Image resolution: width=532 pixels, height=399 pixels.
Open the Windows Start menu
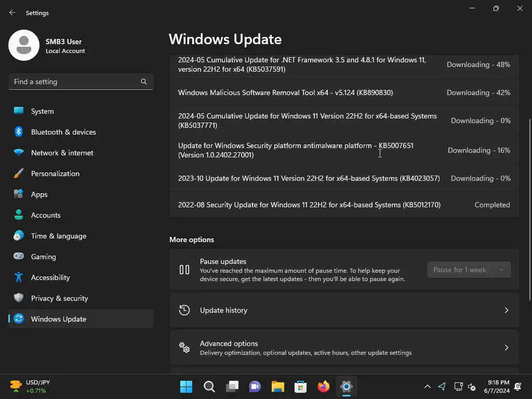(x=186, y=387)
